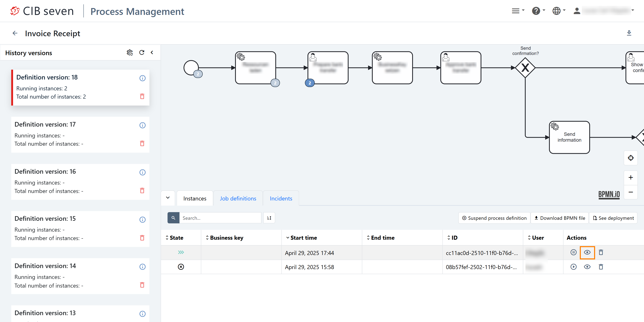The height and width of the screenshot is (322, 644).
Task: Sort table by Start time column
Action: coord(301,237)
